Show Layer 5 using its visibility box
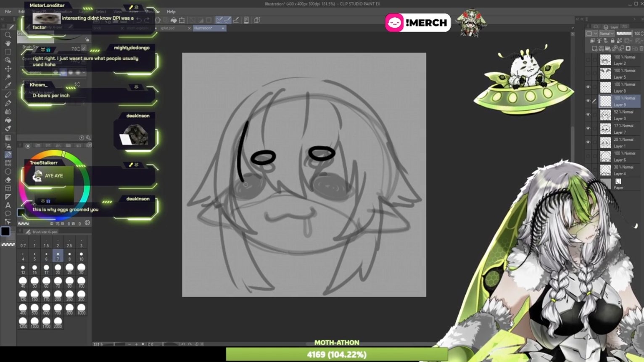 (x=588, y=74)
